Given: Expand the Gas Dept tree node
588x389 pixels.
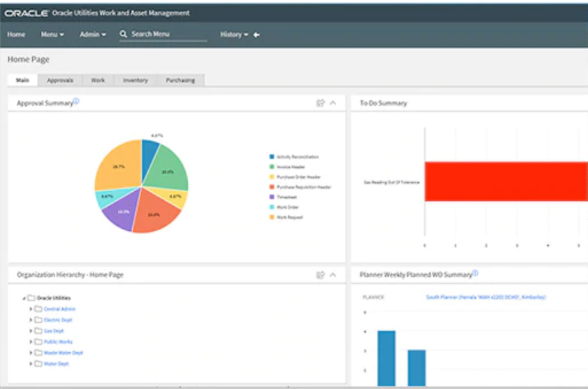Looking at the screenshot, I should tap(30, 331).
